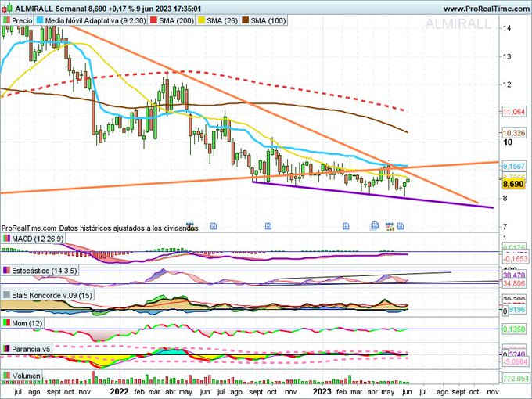Open the event icon near May 2022

coord(190,225)
